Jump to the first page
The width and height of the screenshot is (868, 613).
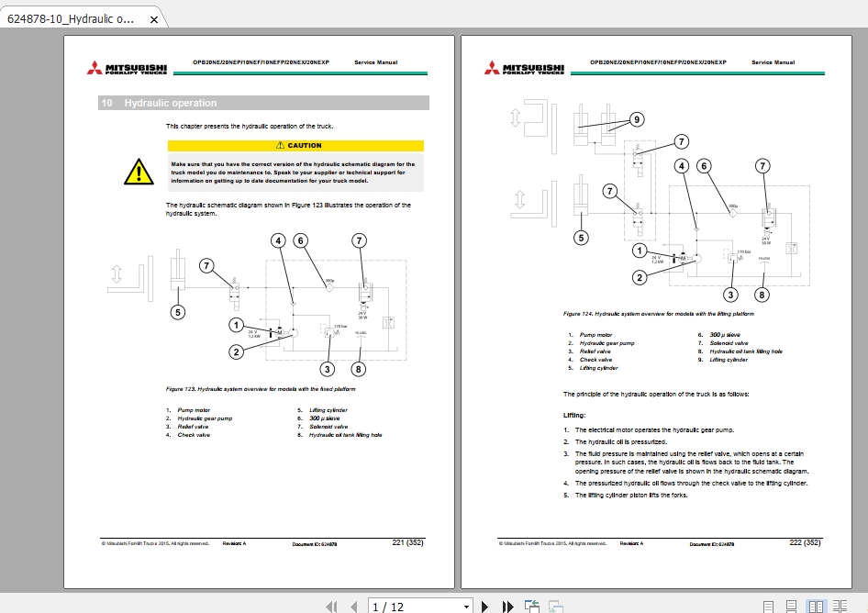331,606
